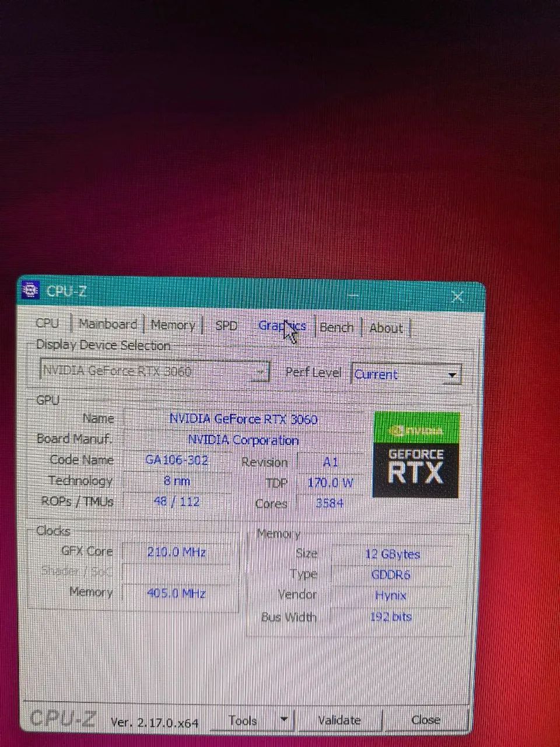Click the memory type GDDR6 value
The image size is (560, 747).
391,575
